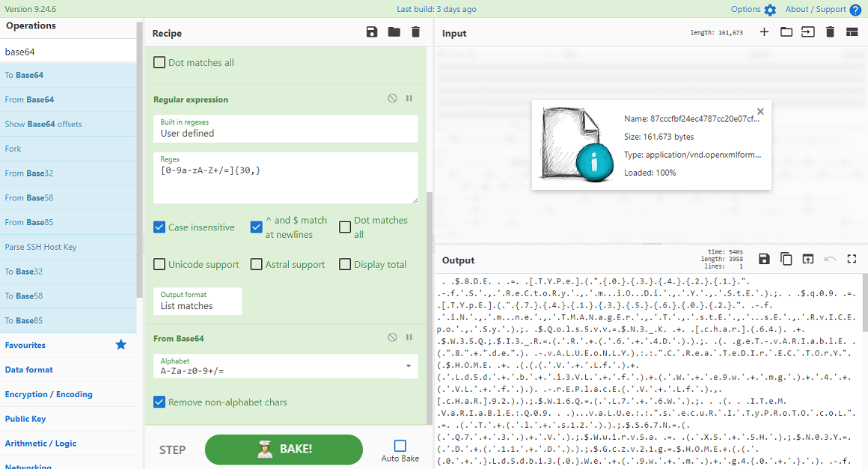Undo output switch icon
This screenshot has height=469, width=868.
point(830,259)
